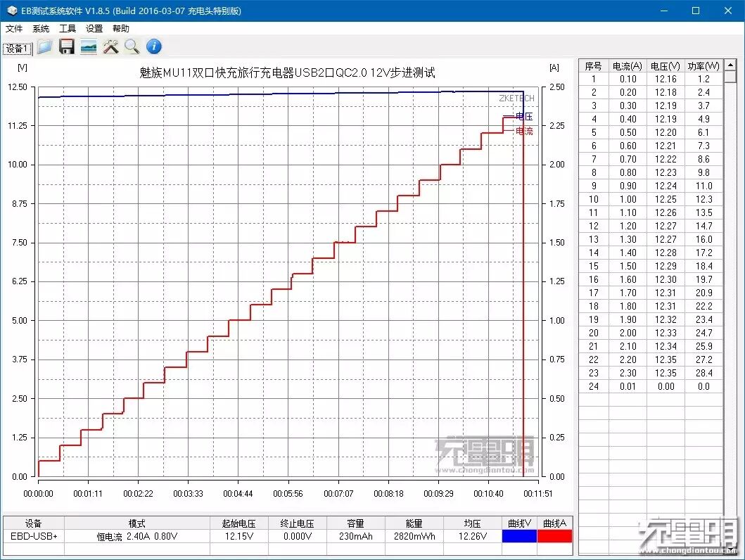The image size is (745, 560).
Task: Click the 均压 header
Action: [472, 523]
